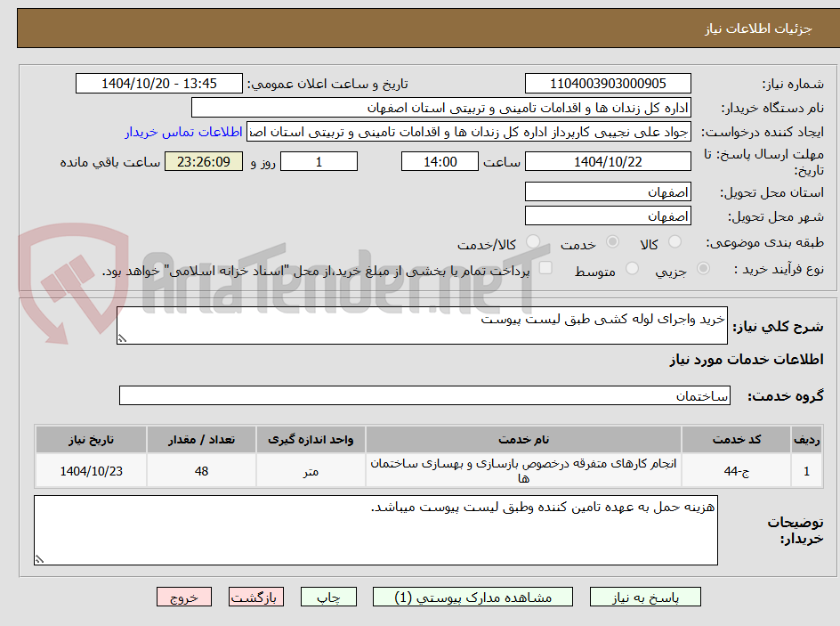Click the service group field ساختمان

[x=424, y=395]
